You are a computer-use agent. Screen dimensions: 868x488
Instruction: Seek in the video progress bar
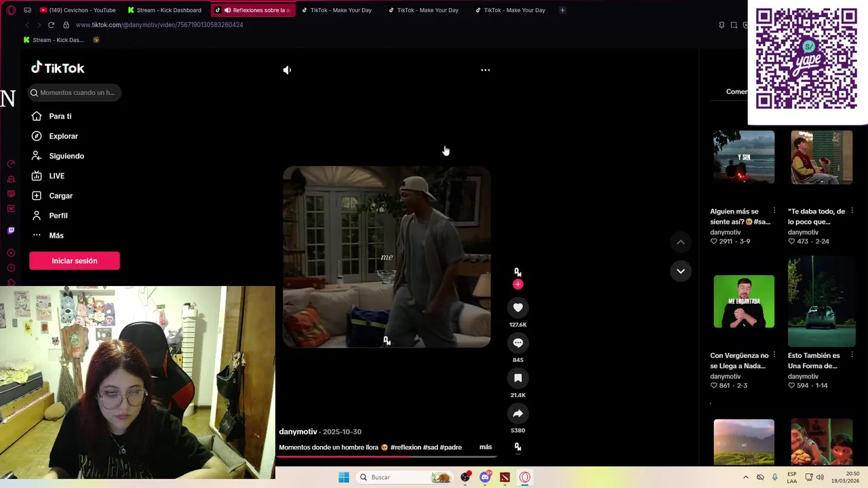pyautogui.click(x=387, y=456)
